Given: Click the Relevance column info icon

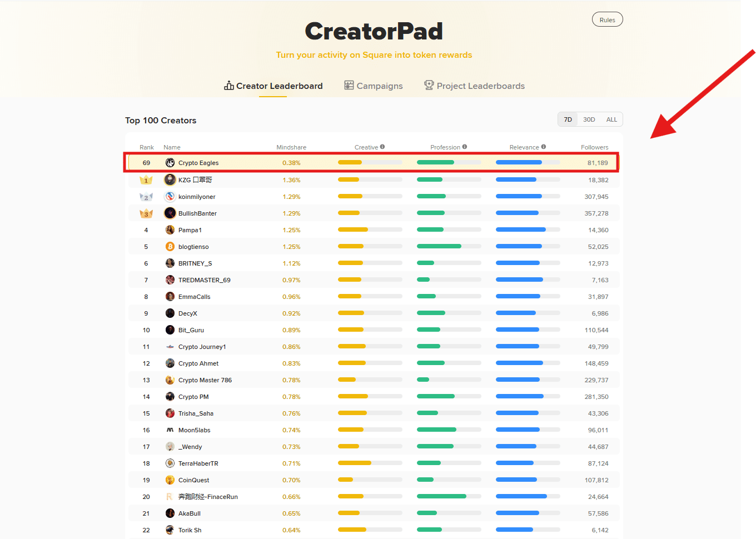Looking at the screenshot, I should [x=544, y=147].
